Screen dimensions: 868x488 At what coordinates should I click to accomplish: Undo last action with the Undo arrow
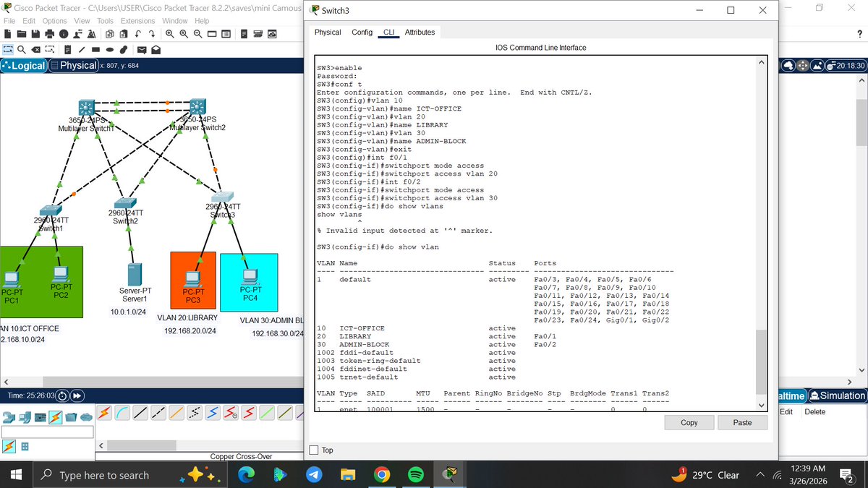point(137,34)
